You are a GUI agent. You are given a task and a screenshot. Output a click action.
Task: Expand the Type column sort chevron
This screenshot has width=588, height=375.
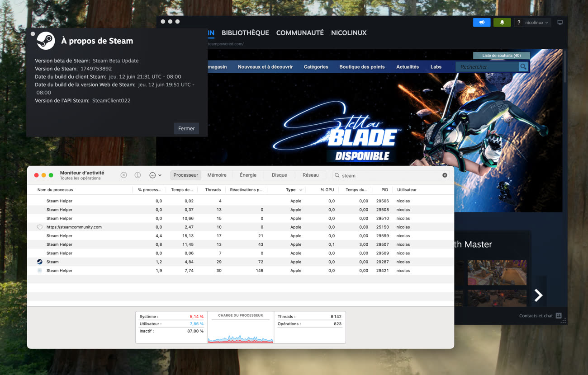point(301,190)
